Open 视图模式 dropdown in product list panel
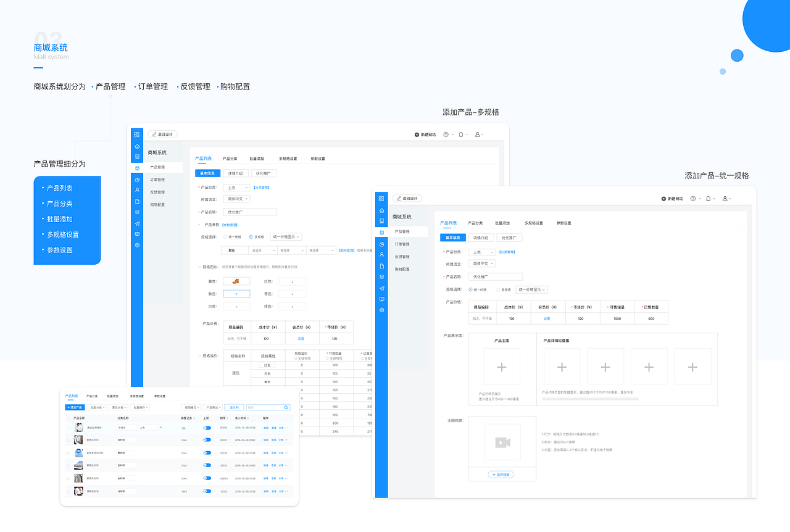 pos(191,407)
